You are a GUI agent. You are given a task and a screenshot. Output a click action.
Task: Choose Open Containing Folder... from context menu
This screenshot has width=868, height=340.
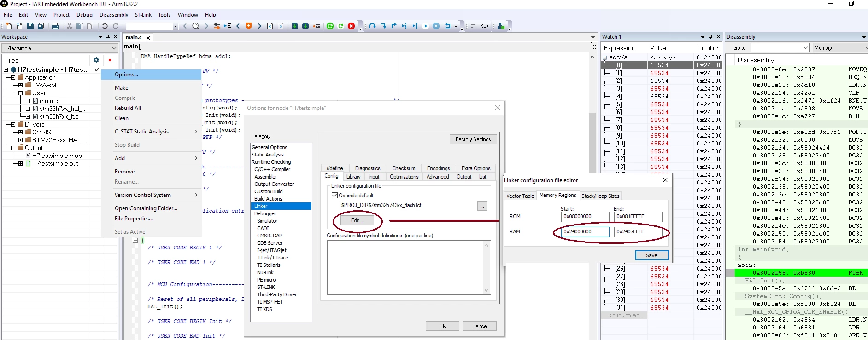(x=151, y=208)
